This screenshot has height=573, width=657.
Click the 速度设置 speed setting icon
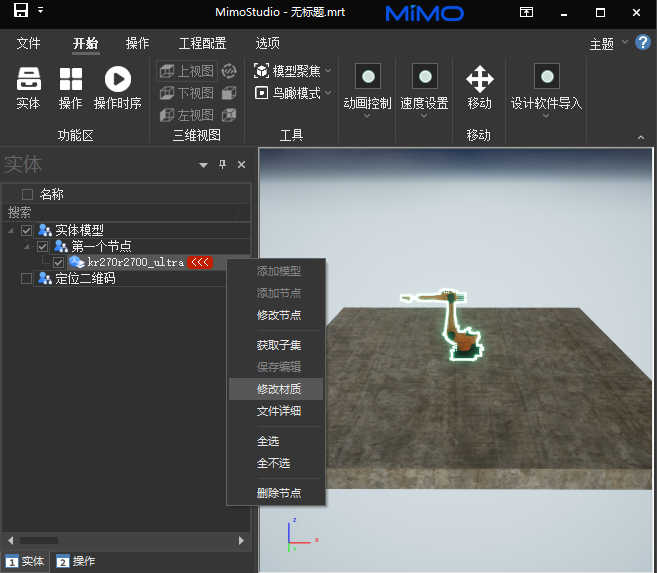pos(424,77)
